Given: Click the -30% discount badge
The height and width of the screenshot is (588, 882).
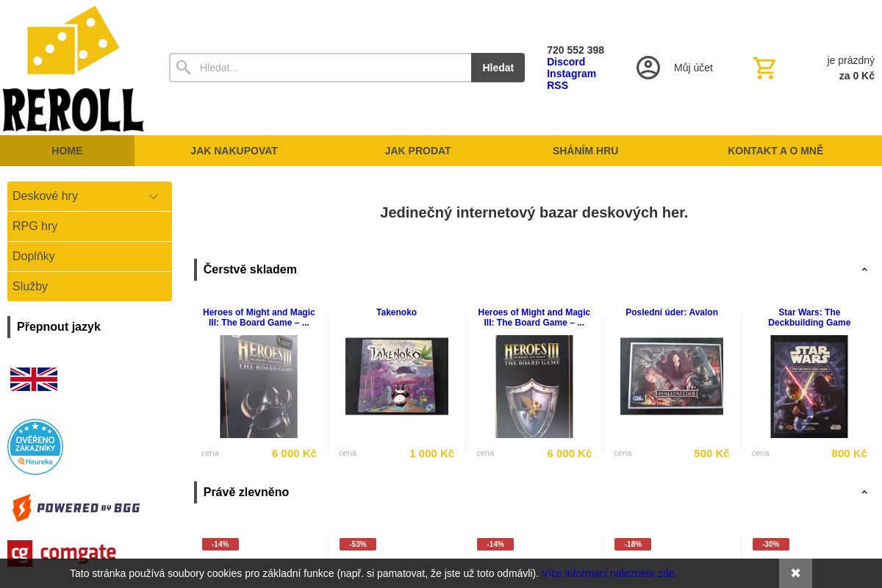Looking at the screenshot, I should 771,544.
